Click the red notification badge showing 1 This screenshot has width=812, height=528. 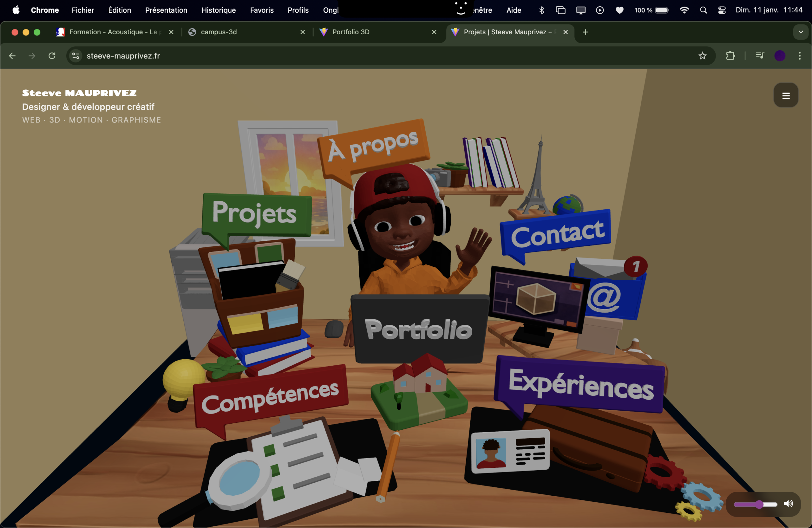click(x=636, y=266)
